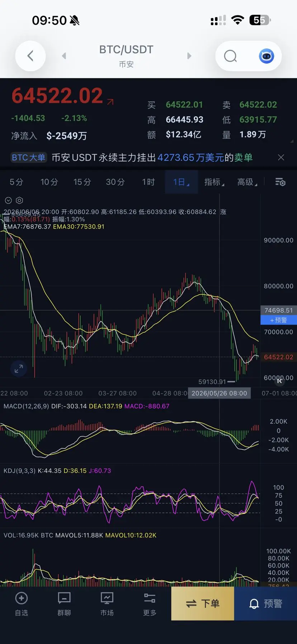Tap the EMA7:76876.37 label
The width and height of the screenshot is (297, 644).
(x=27, y=227)
